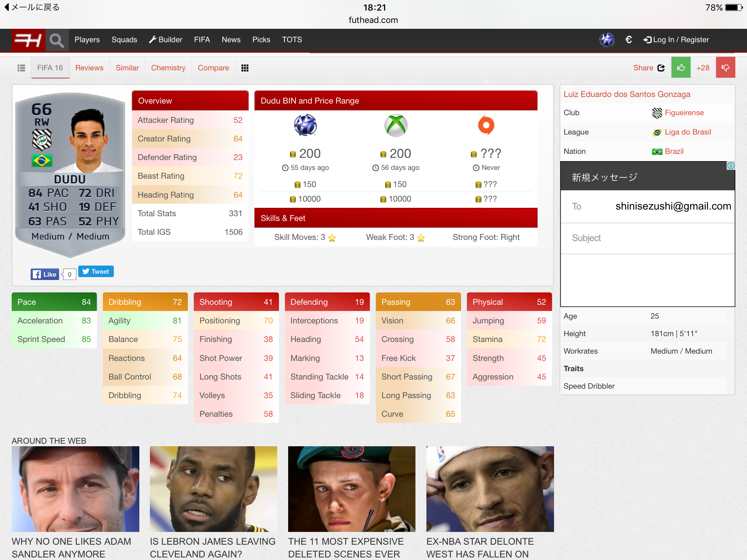Viewport: 747px width, 560px height.
Task: Click the Subject field in ad
Action: coord(647,238)
